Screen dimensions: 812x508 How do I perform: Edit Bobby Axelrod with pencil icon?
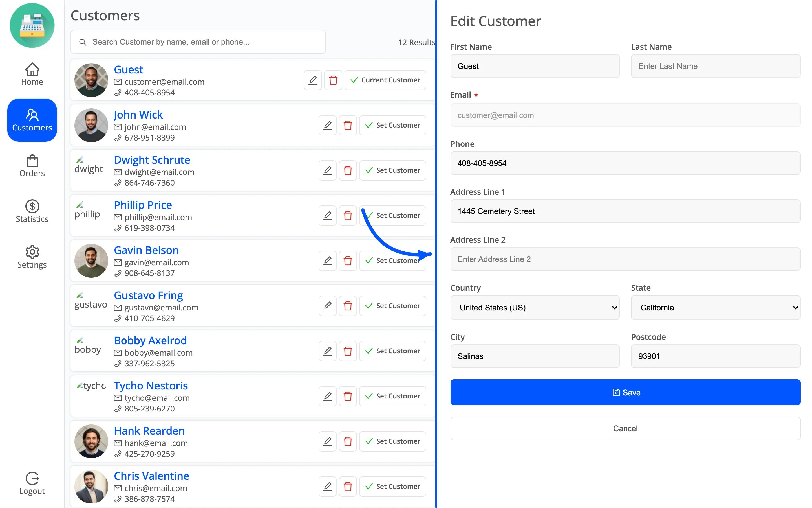point(328,351)
